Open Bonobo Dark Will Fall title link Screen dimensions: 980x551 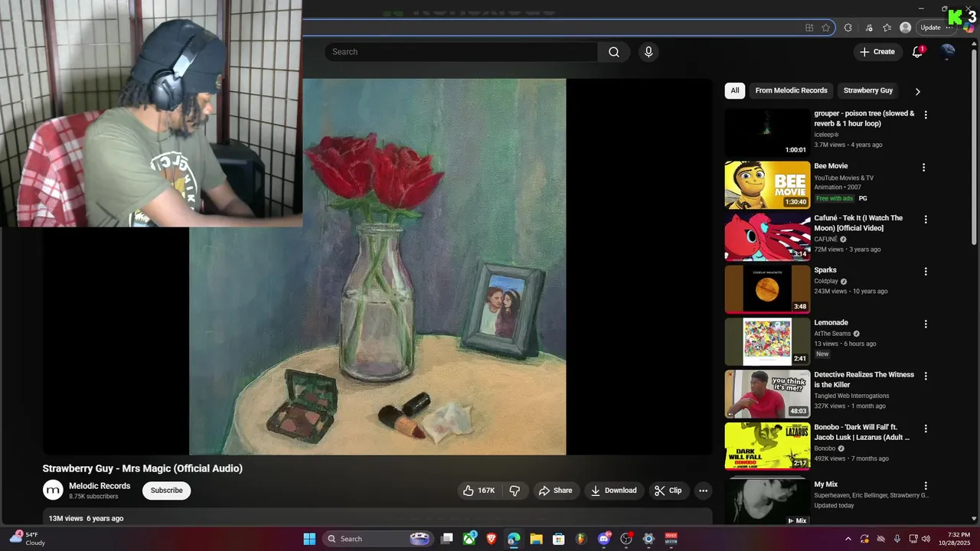pyautogui.click(x=861, y=432)
